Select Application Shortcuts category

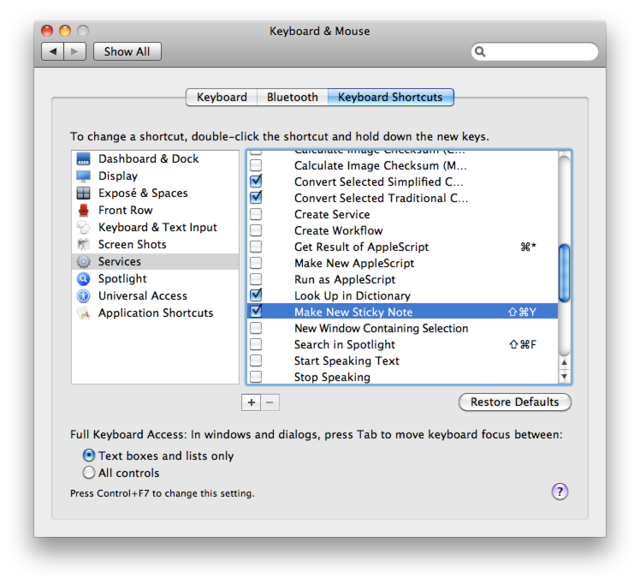pos(155,313)
